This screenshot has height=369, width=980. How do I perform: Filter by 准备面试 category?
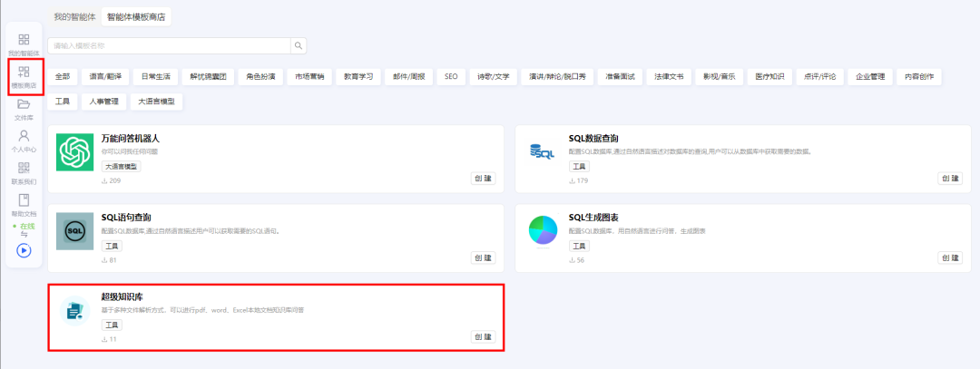coord(620,77)
